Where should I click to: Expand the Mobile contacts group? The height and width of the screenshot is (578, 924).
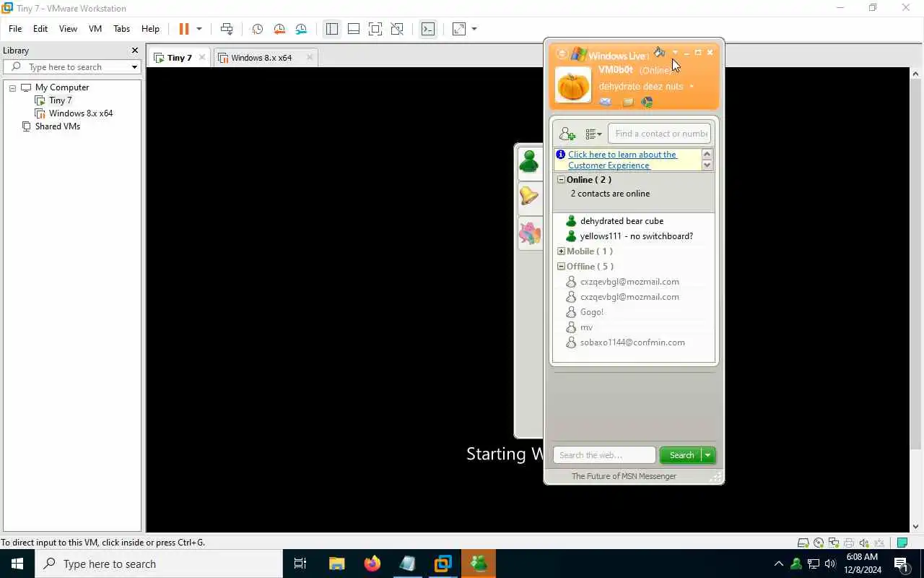pos(561,251)
